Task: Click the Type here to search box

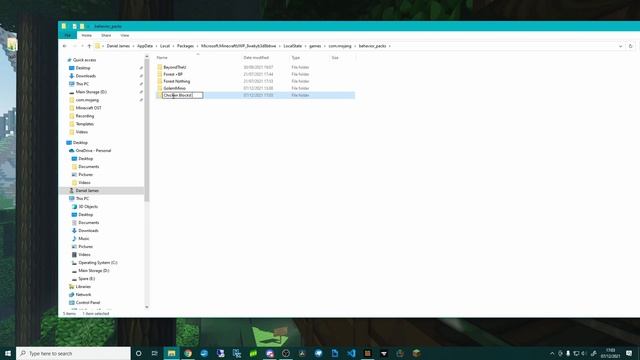Action: click(x=73, y=353)
